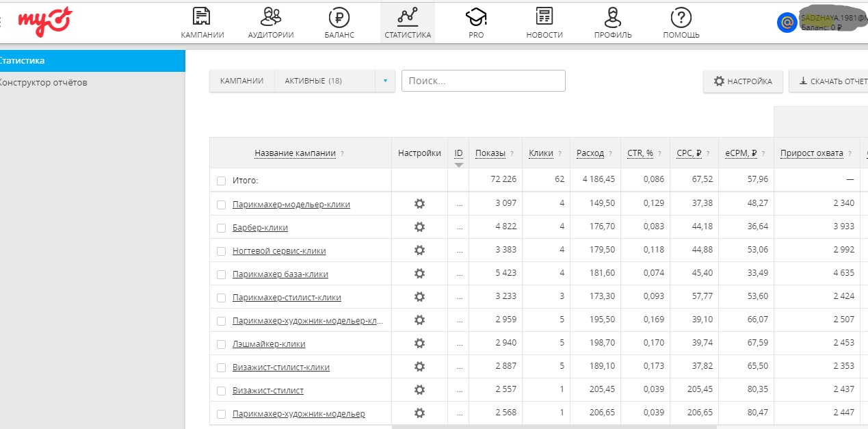Image resolution: width=868 pixels, height=429 pixels.
Task: Click the Настройка button
Action: [x=743, y=81]
